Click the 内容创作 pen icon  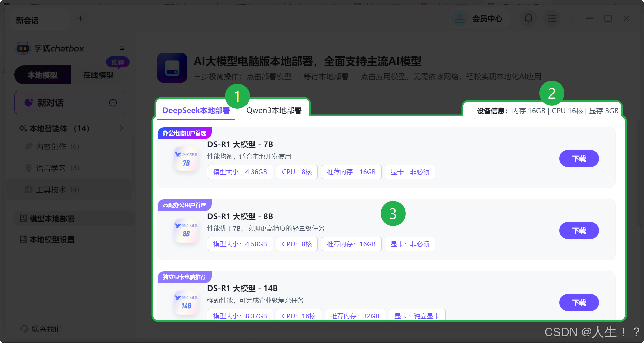point(29,146)
